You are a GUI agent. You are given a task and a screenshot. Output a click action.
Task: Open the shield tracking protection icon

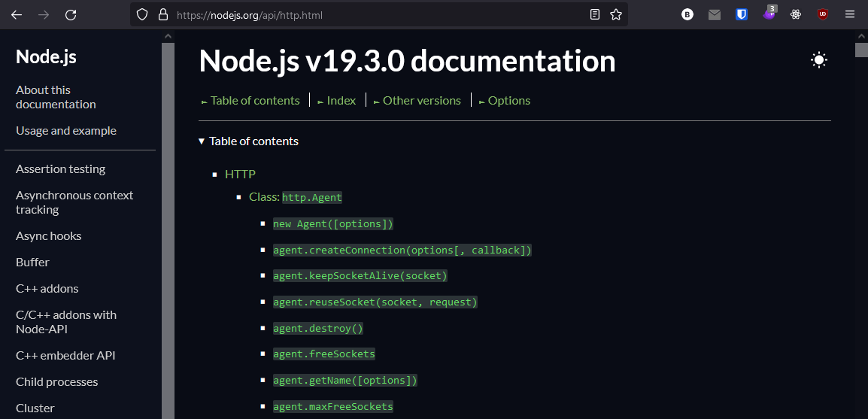[x=142, y=15]
